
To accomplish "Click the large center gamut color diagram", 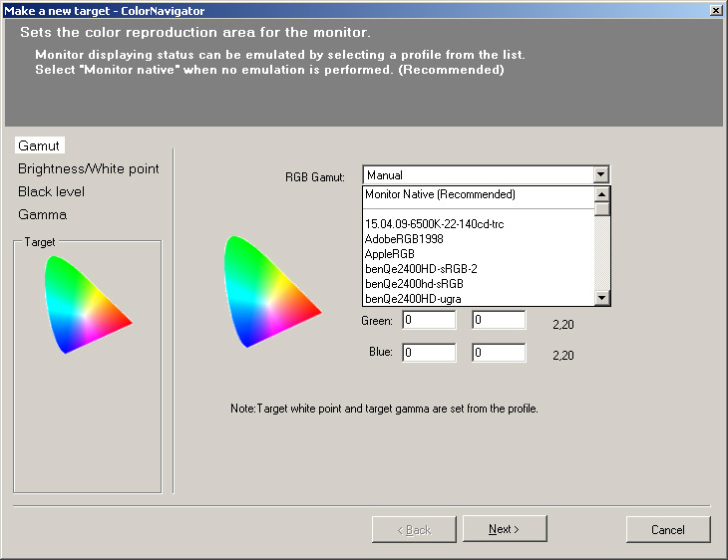I will [x=271, y=292].
